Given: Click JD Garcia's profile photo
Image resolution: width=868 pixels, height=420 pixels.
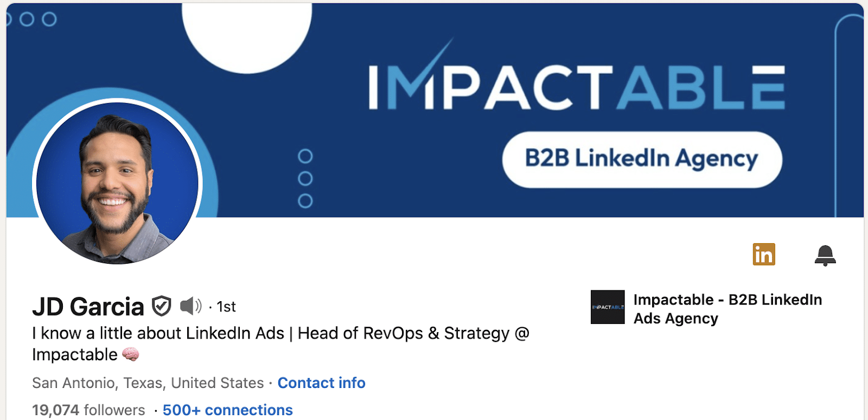Looking at the screenshot, I should click(x=117, y=183).
